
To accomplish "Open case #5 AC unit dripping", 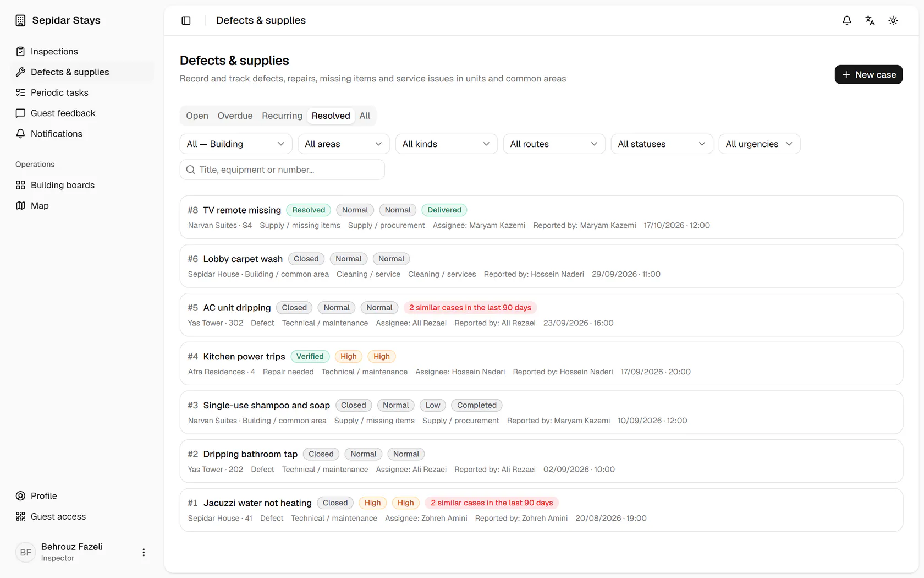I will pos(541,315).
